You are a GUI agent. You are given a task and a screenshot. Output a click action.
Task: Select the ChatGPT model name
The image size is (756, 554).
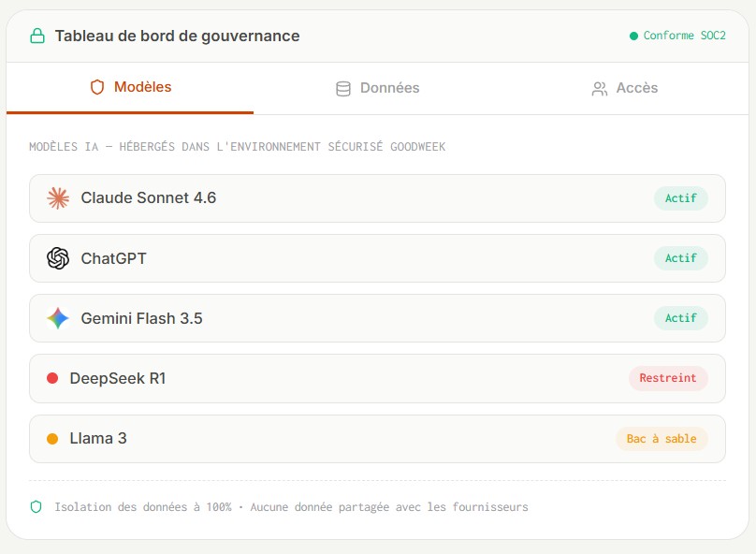pos(114,258)
